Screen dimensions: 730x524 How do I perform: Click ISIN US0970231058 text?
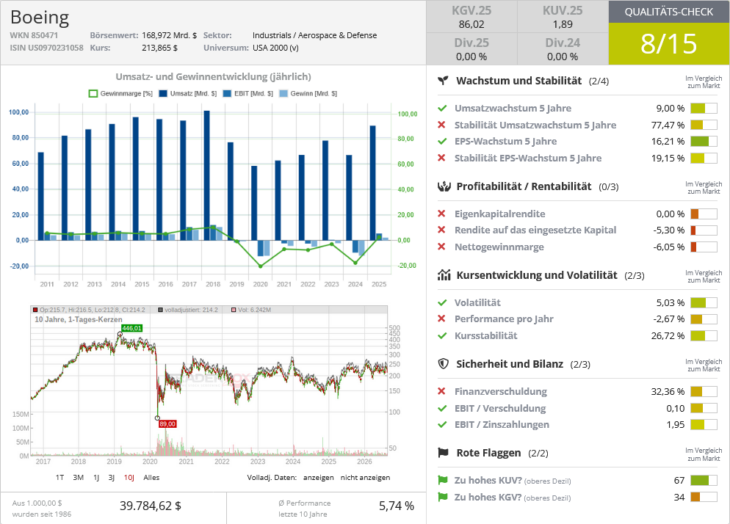pos(47,47)
